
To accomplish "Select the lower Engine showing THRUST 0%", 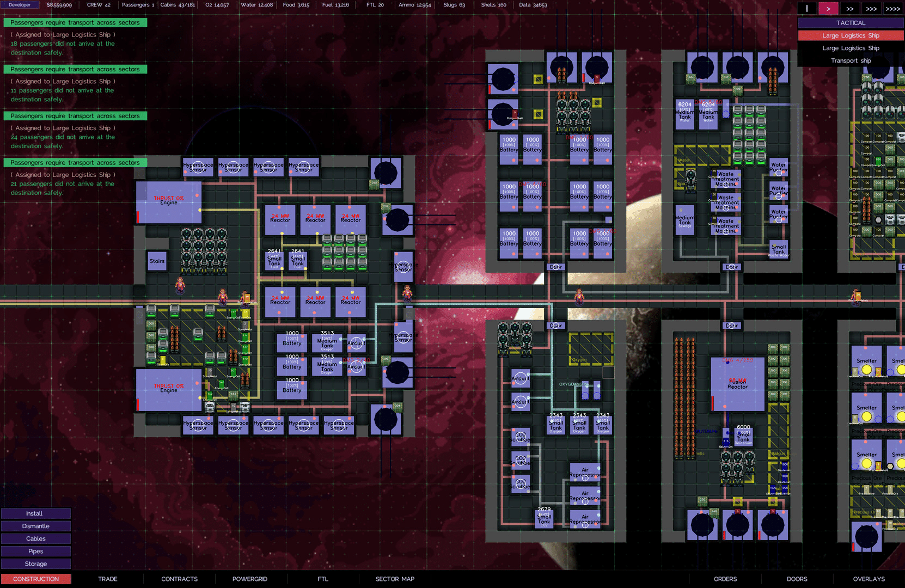I will click(168, 390).
